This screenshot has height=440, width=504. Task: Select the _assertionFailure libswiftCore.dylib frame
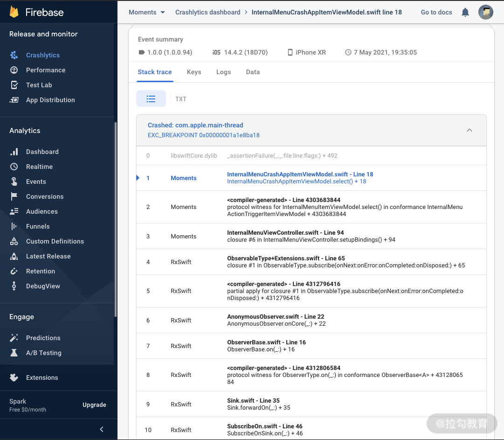click(311, 156)
